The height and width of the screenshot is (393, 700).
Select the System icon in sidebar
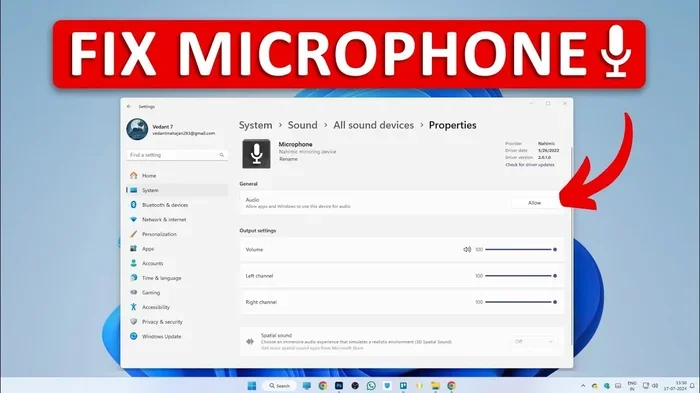133,190
